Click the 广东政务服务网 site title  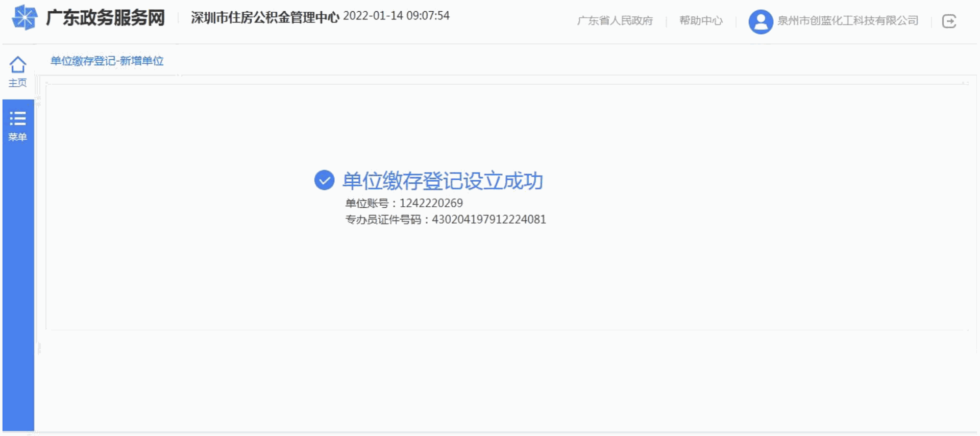[106, 18]
